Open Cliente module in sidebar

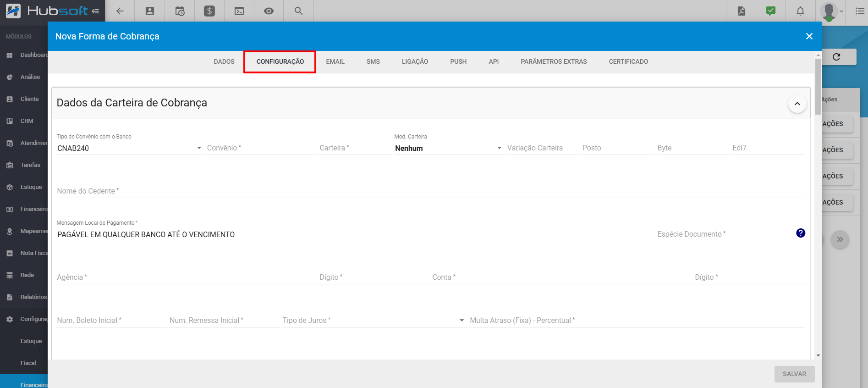point(24,99)
